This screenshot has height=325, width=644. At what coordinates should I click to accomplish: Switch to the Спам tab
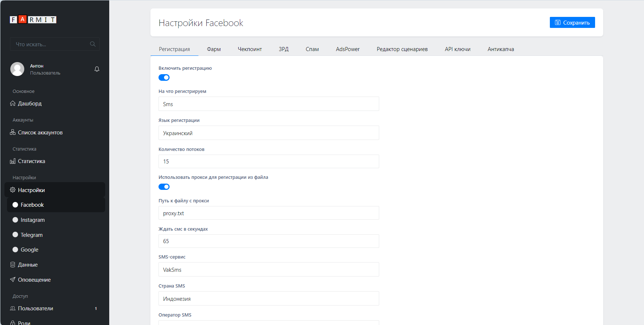pos(312,49)
